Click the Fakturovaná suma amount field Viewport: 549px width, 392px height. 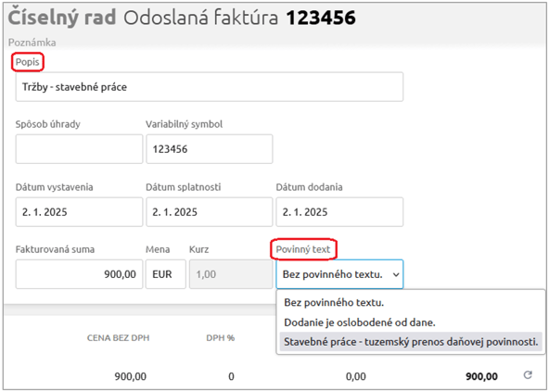point(79,274)
